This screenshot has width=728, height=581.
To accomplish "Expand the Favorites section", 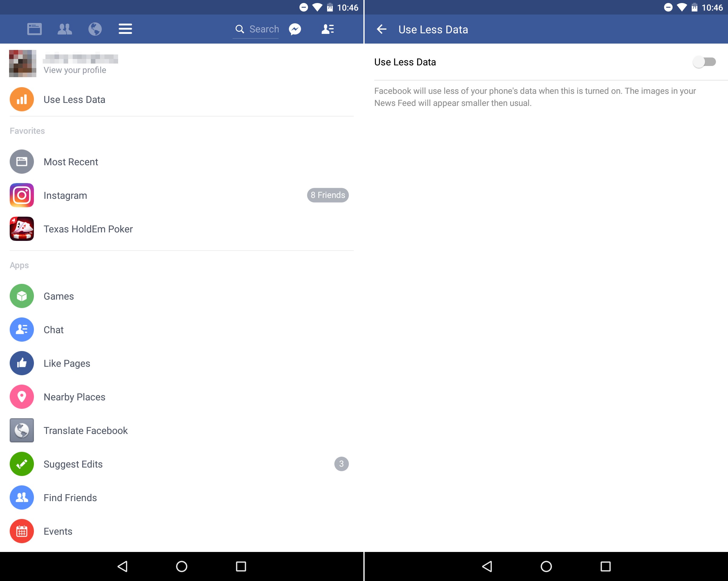I will pos(28,130).
